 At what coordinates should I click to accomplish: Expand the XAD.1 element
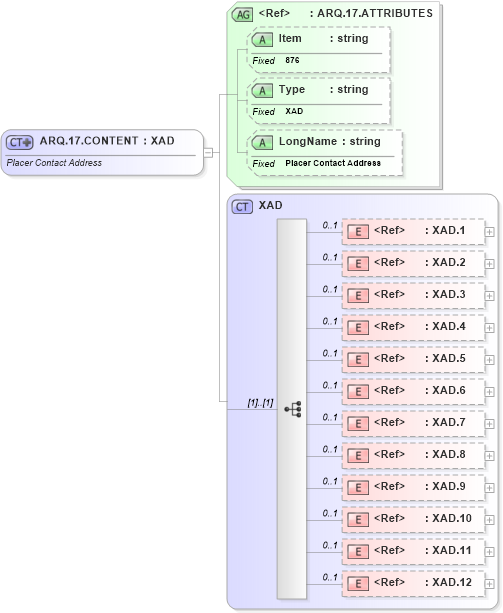click(489, 232)
